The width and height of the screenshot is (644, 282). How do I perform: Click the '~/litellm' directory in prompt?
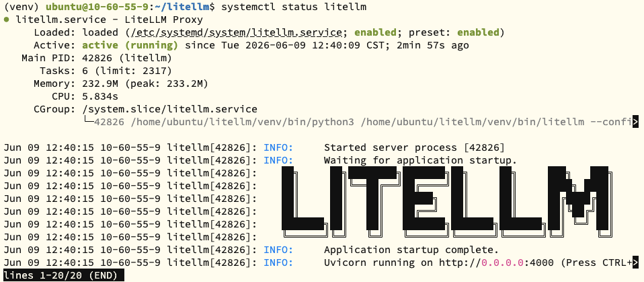182,7
